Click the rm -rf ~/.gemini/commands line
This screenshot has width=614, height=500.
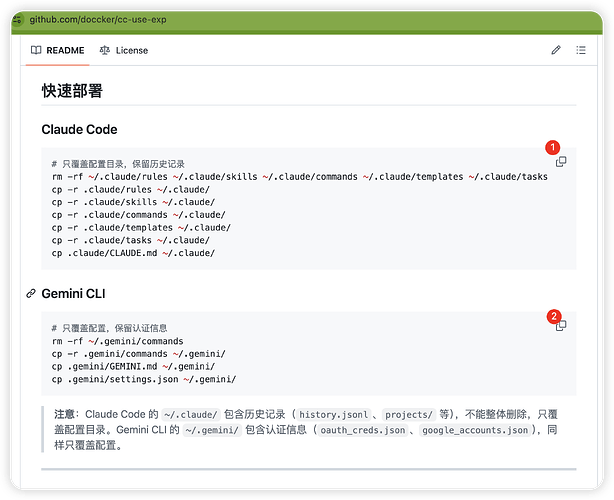117,341
